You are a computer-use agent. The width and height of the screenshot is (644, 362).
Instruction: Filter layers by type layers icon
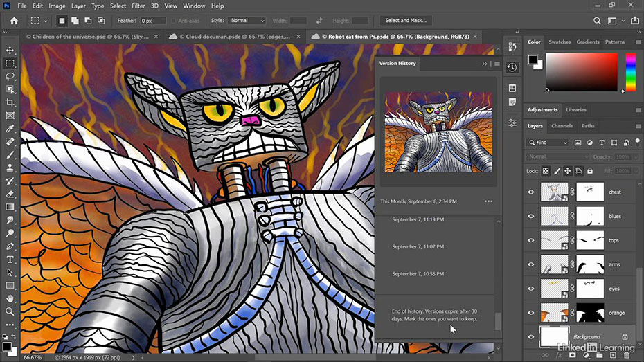602,143
